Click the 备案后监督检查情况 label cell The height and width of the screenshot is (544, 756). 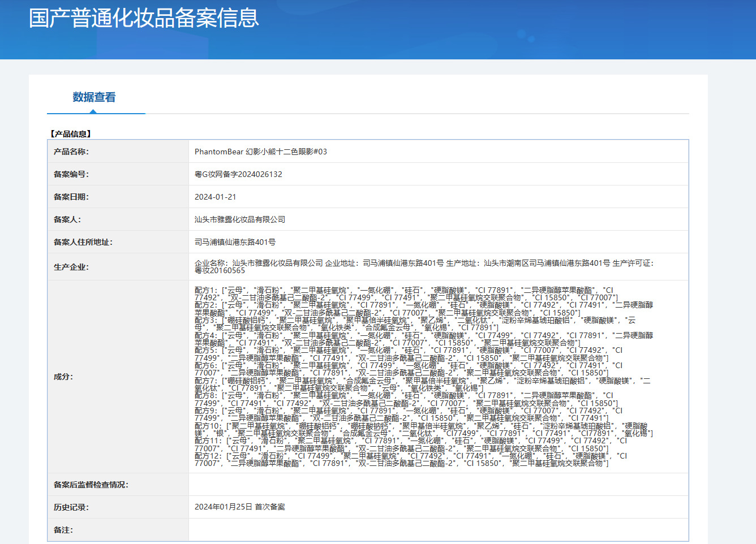(118, 485)
